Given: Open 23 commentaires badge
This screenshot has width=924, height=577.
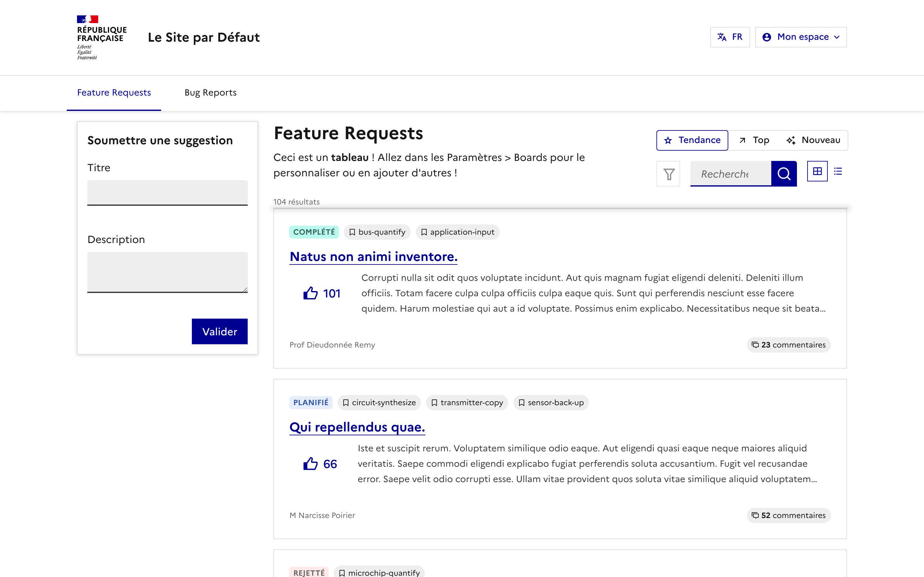Looking at the screenshot, I should click(x=789, y=345).
